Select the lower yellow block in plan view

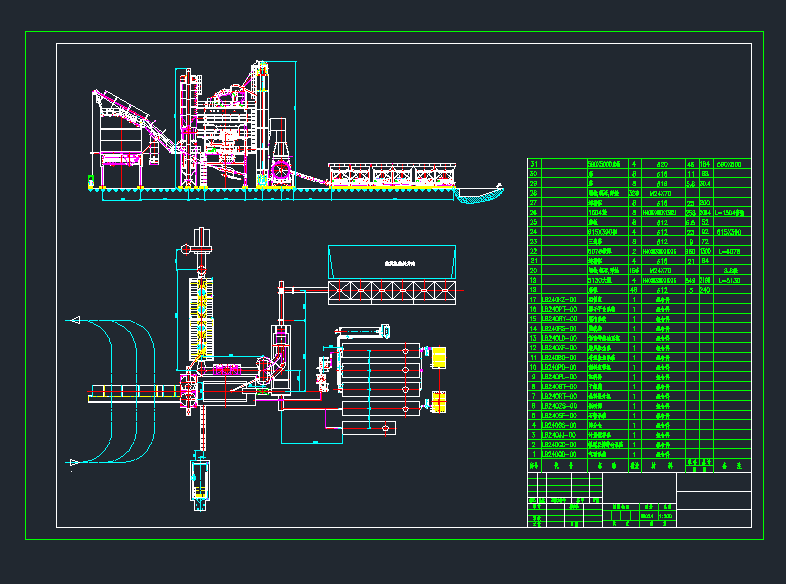(x=439, y=403)
